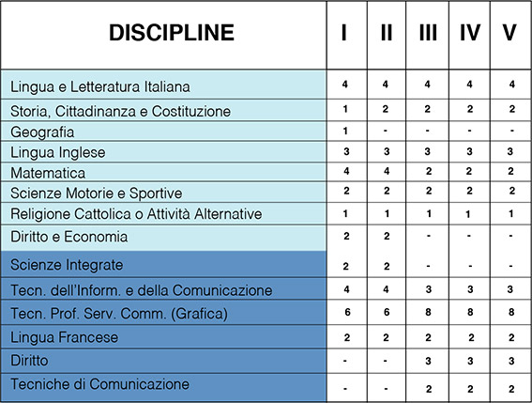Click Scienze Motorie e Sportive label

97,194
